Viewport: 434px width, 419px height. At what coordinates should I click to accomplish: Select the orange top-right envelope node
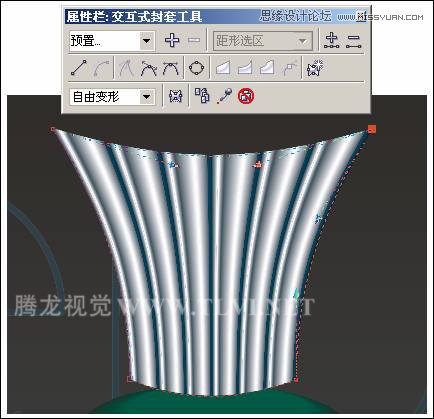pyautogui.click(x=372, y=129)
